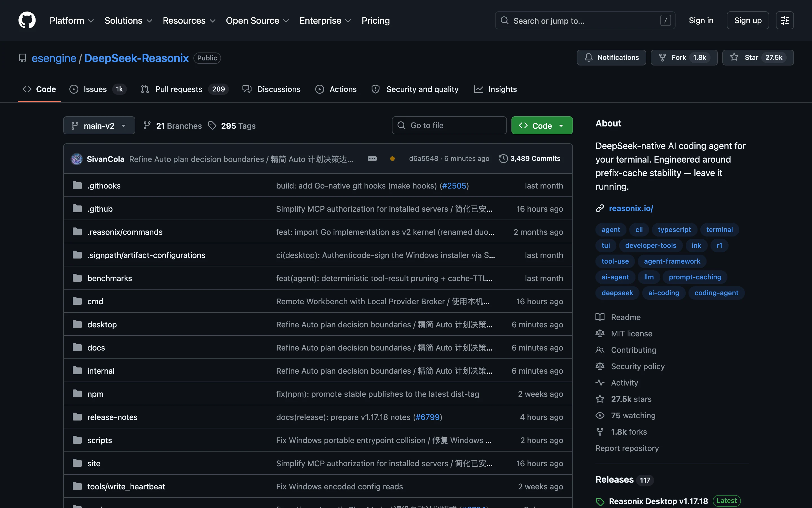Switch to the Pull requests tab

[185, 89]
